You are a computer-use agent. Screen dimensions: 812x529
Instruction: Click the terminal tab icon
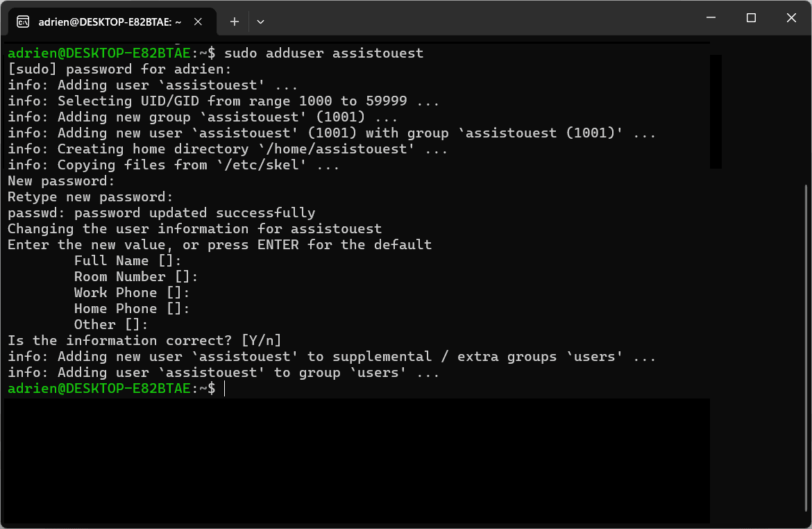[23, 22]
